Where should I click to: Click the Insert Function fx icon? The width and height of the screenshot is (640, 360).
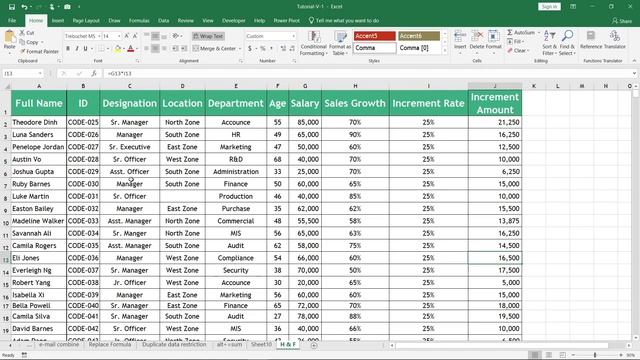pyautogui.click(x=94, y=73)
